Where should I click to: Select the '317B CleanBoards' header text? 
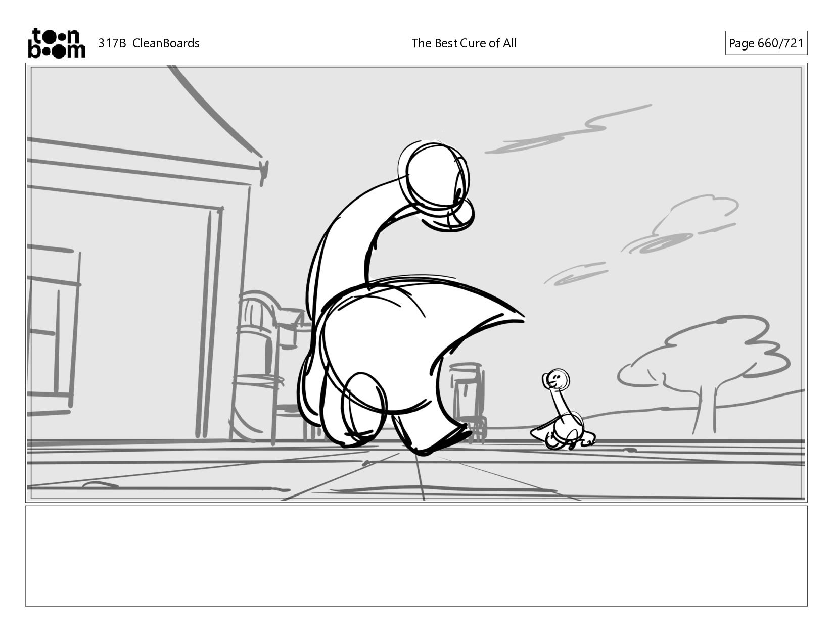[149, 43]
